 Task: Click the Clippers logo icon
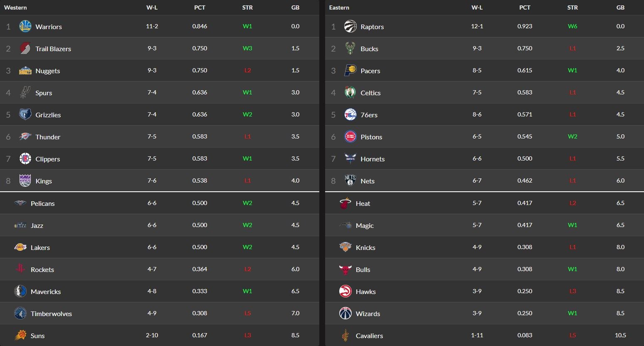pyautogui.click(x=25, y=159)
